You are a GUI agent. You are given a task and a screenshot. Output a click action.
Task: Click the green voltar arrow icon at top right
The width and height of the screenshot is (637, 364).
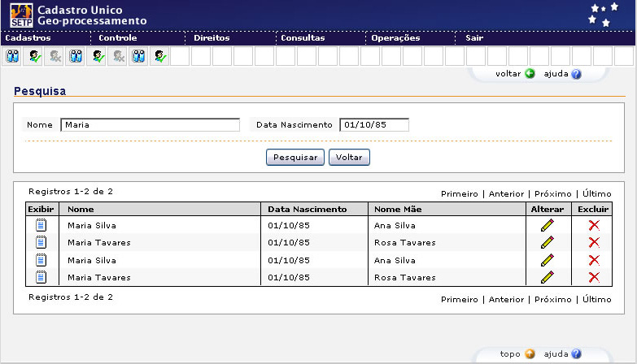tap(530, 73)
